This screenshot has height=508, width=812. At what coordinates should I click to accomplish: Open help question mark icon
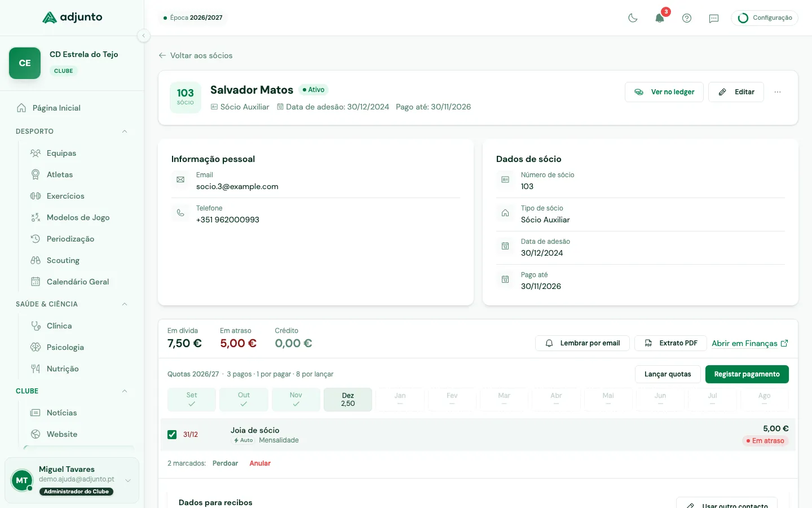coord(687,18)
